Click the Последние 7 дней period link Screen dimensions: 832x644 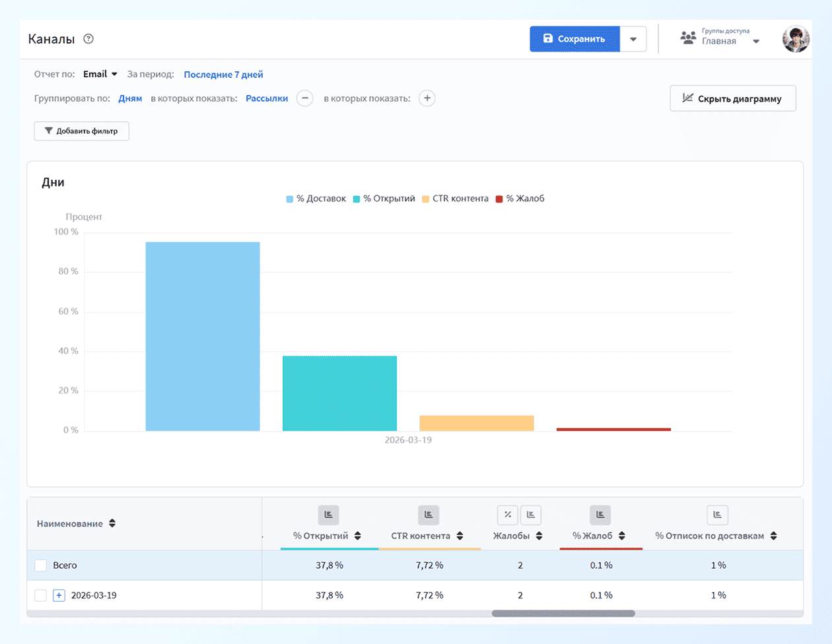pos(223,75)
